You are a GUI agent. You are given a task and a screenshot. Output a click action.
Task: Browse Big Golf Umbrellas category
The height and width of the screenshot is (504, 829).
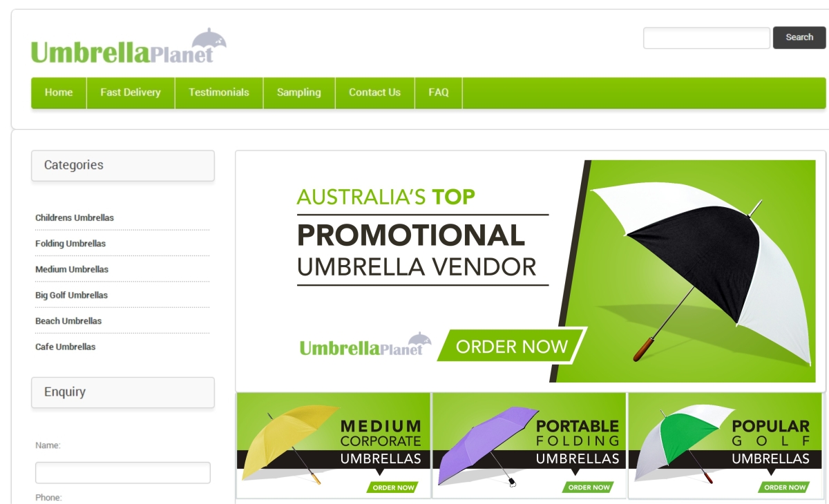tap(72, 295)
